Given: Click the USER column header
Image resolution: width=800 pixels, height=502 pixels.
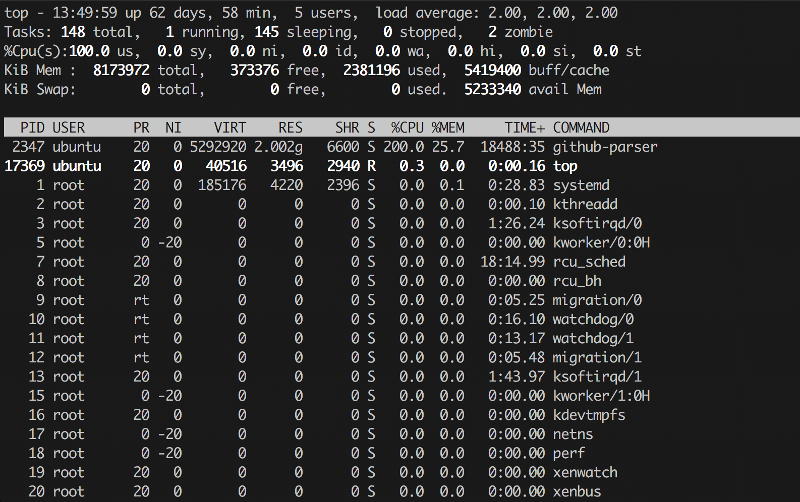Looking at the screenshot, I should pos(68,128).
